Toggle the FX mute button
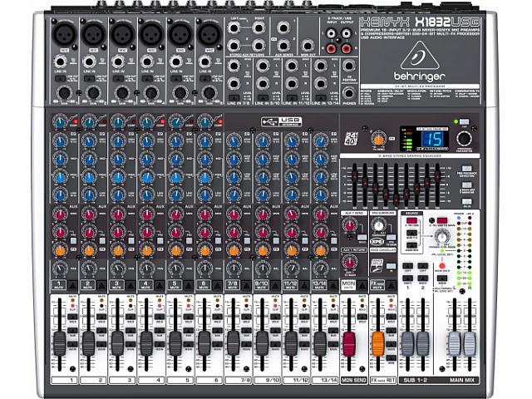The width and height of the screenshot is (532, 399). [x=378, y=283]
